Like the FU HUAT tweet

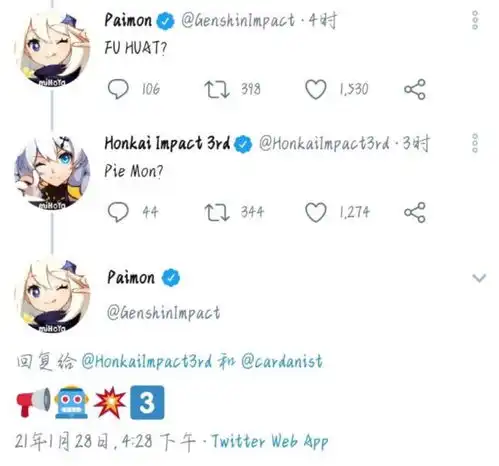point(315,89)
